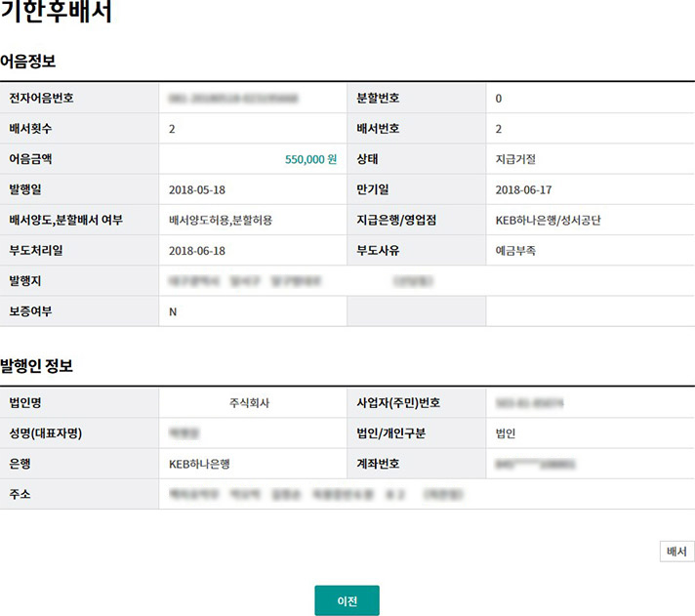Click the 계좌번호 label cell
This screenshot has width=695, height=616.
coord(378,464)
